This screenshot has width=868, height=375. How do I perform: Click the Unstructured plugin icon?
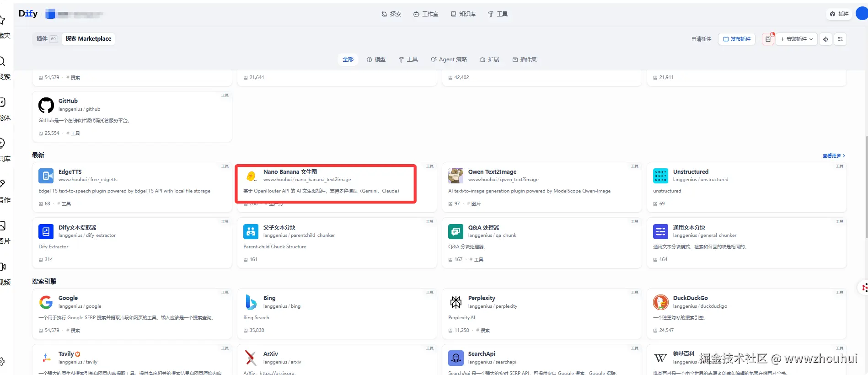[x=661, y=176]
